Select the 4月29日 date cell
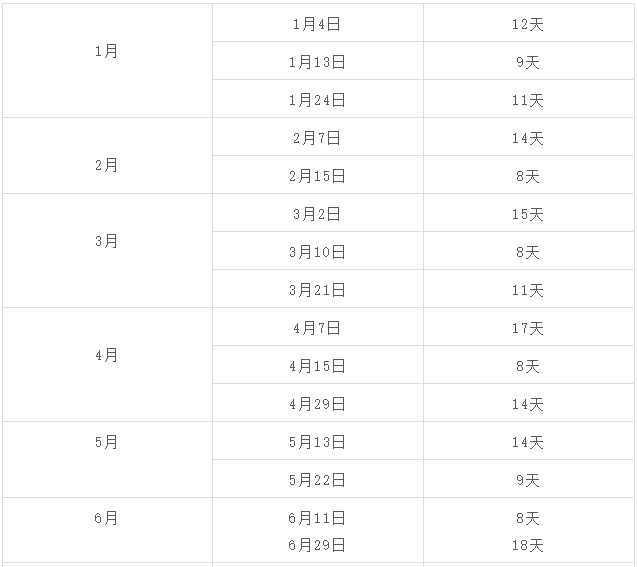This screenshot has height=567, width=637. [x=317, y=404]
